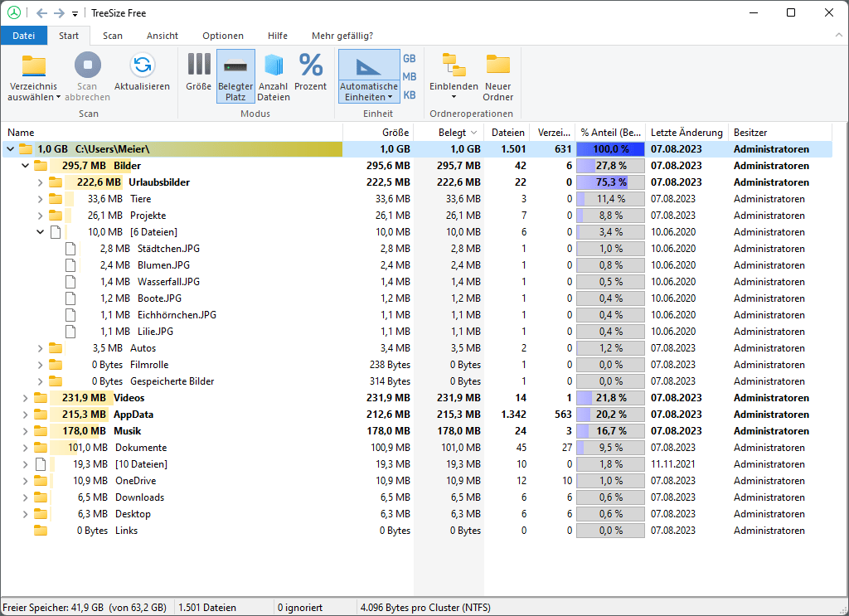Viewport: 849px width, 616px height.
Task: Open the quick access toolbar dropdown arrow
Action: (75, 13)
